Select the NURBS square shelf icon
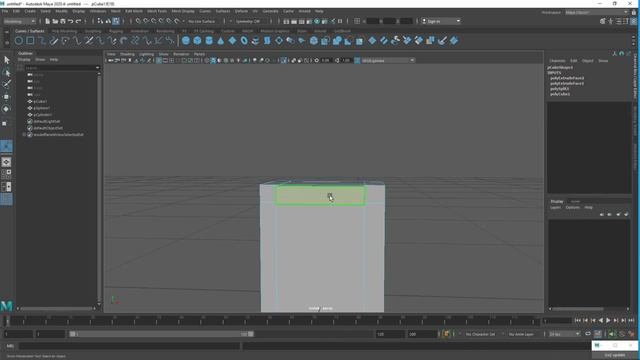 click(30, 40)
